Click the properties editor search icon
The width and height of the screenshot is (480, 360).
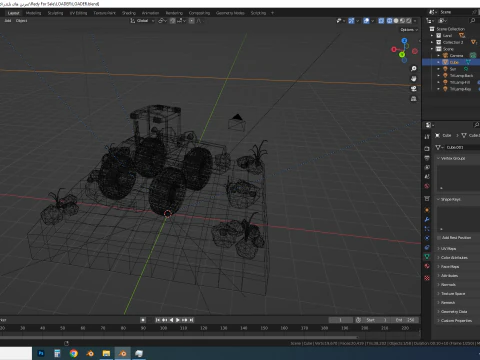(476, 125)
